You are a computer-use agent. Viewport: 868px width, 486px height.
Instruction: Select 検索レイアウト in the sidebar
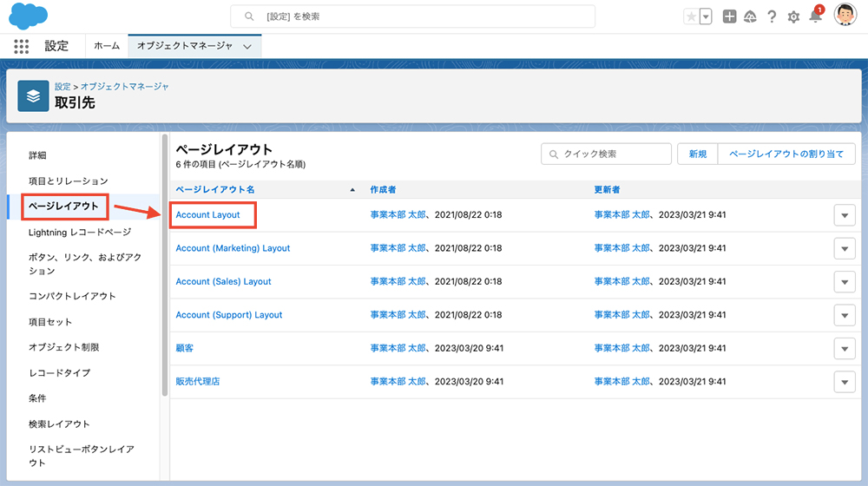(x=59, y=424)
